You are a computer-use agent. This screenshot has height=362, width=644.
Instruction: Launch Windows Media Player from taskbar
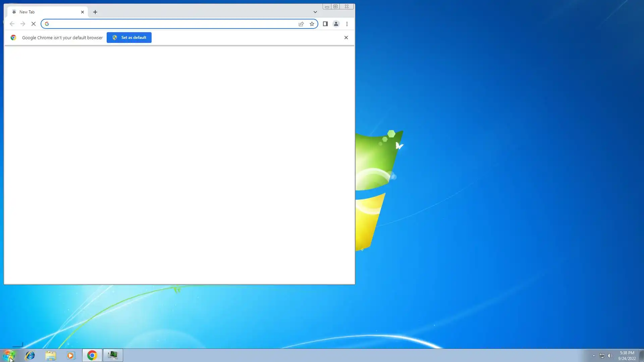[71, 355]
